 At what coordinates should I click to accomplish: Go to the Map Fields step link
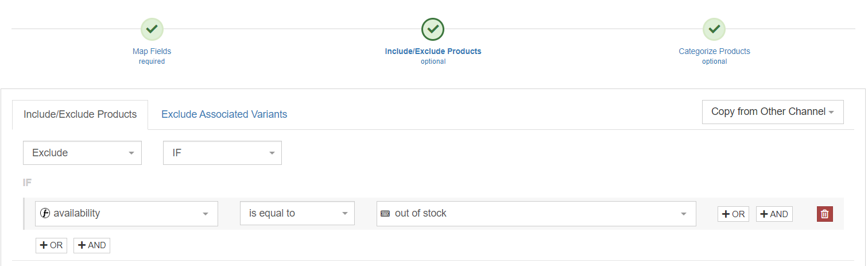tap(152, 51)
